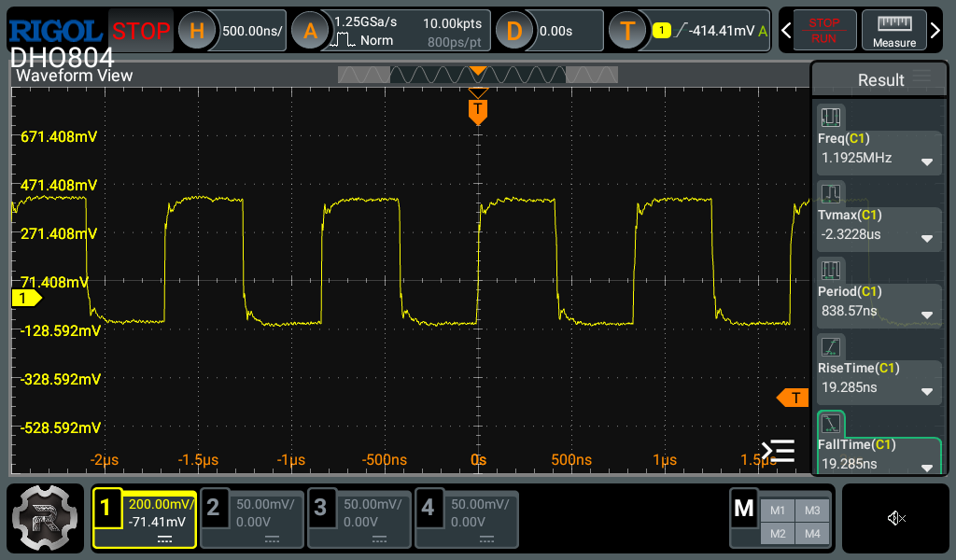The image size is (956, 560).
Task: Click the Horizontal timebase H icon
Action: pos(197,31)
